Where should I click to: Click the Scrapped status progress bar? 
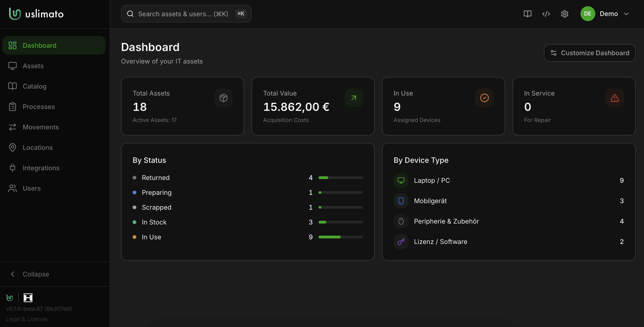coord(341,207)
